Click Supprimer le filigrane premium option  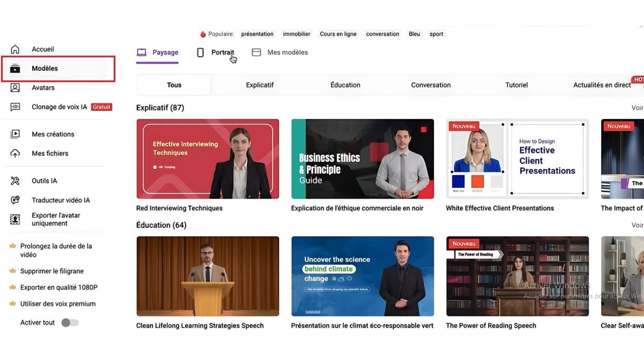coord(52,271)
